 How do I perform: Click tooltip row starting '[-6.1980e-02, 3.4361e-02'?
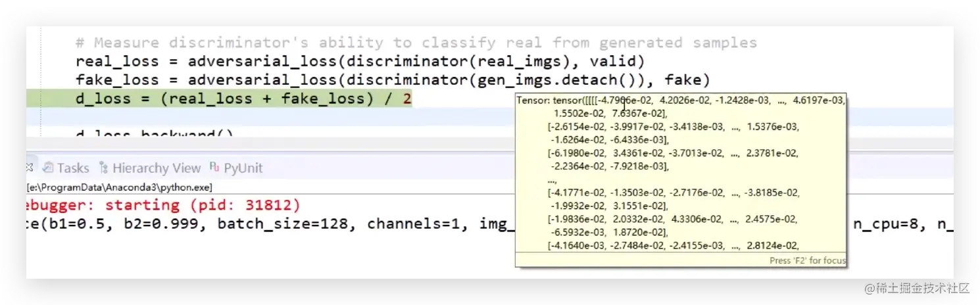pos(674,152)
